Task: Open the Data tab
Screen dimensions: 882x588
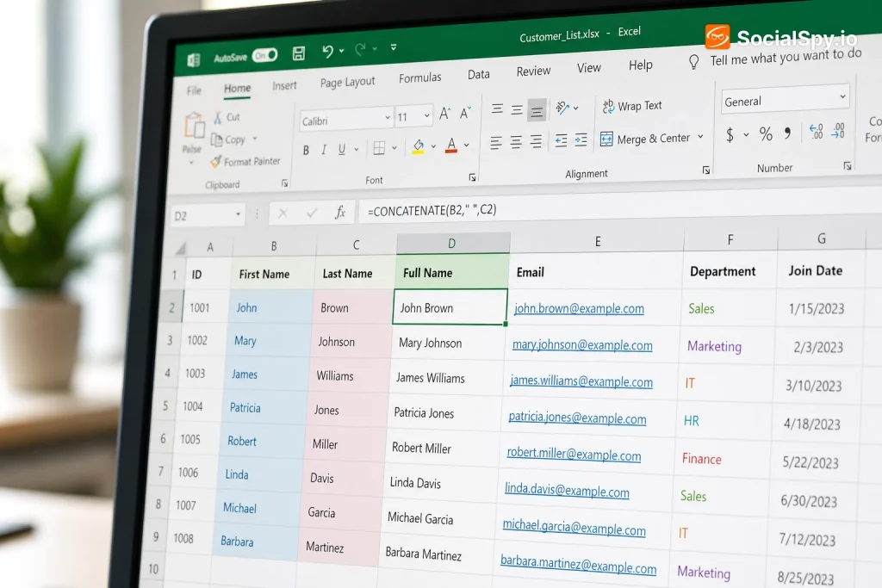Action: [x=478, y=74]
